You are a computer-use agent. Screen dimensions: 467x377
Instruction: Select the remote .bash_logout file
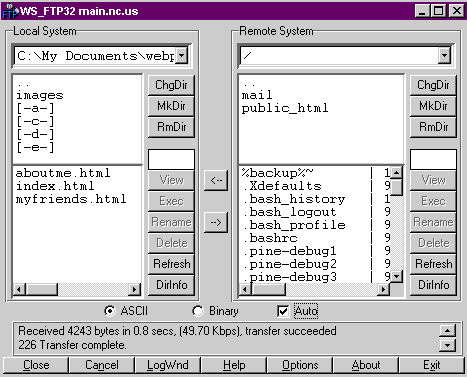tap(289, 212)
